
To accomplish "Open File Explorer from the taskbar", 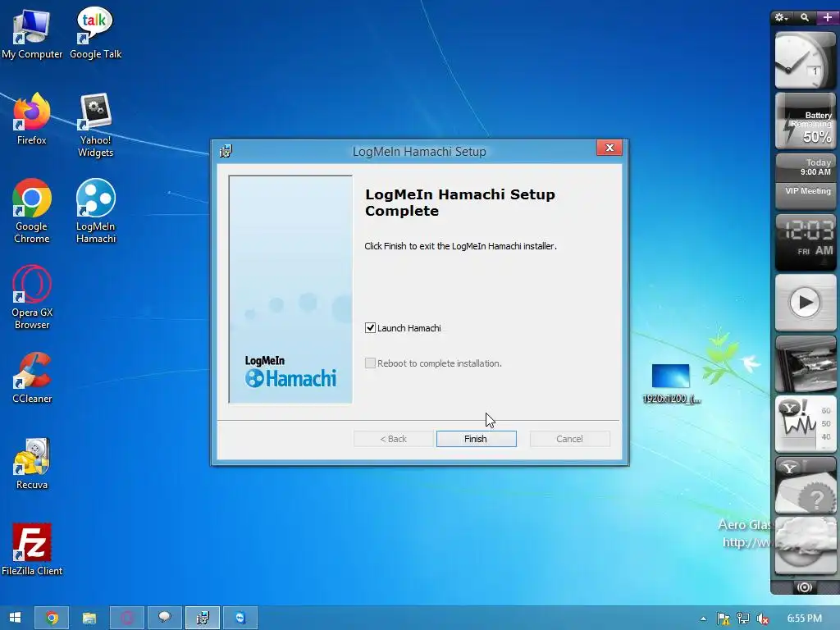I will point(89,618).
